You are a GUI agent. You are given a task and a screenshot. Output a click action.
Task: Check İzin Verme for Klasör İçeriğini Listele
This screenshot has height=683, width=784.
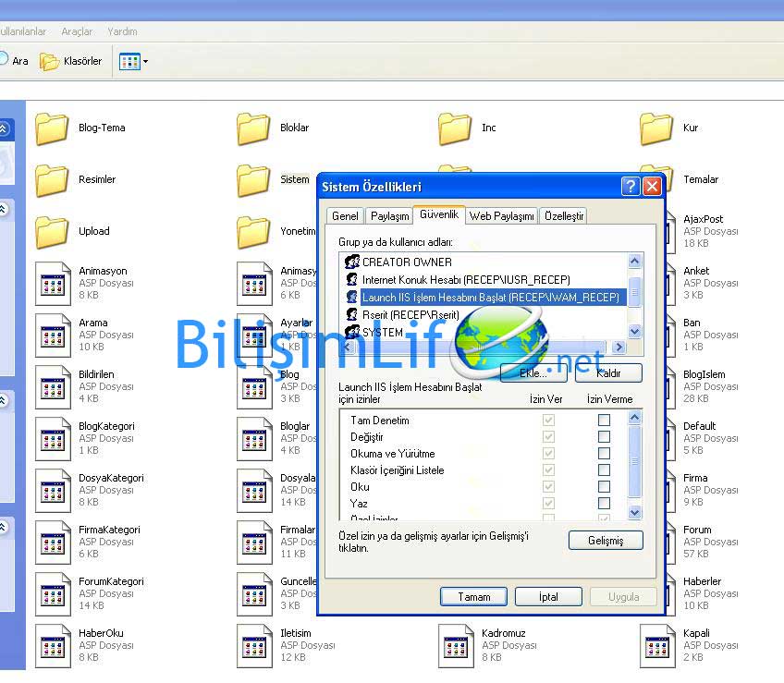pyautogui.click(x=604, y=470)
